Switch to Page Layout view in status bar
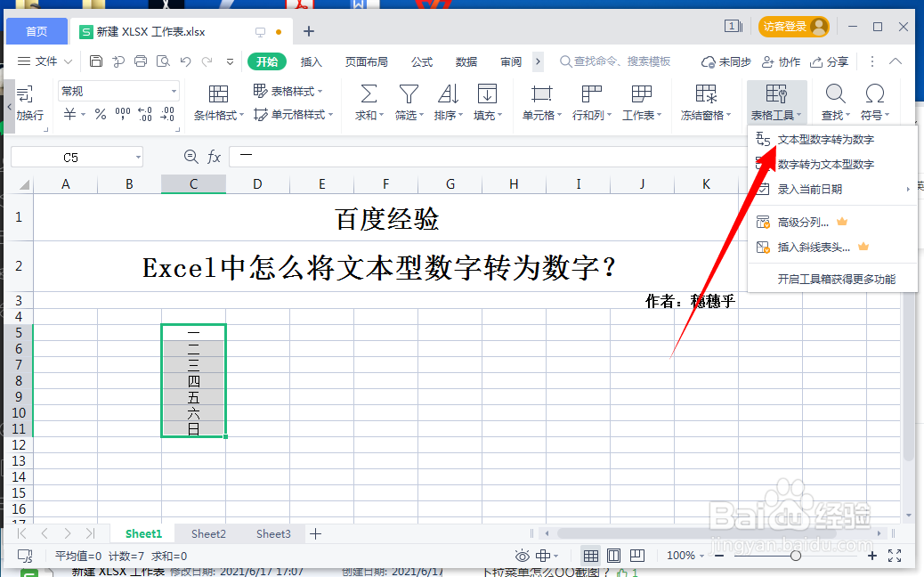924x577 pixels. coord(613,556)
